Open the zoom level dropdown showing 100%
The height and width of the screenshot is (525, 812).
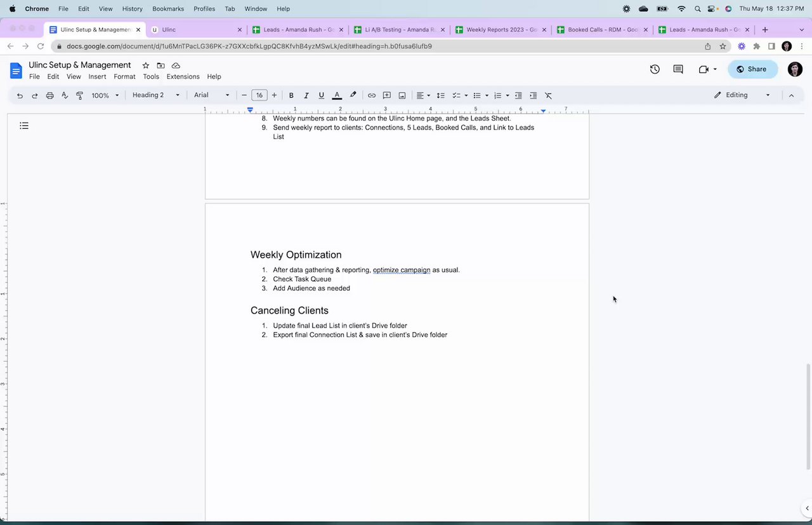click(x=105, y=95)
